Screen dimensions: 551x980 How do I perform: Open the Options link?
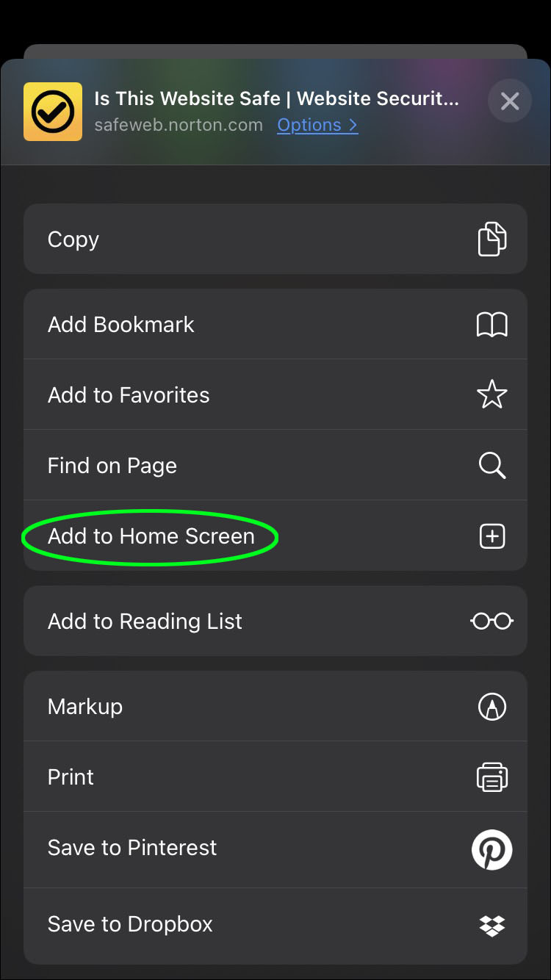coord(317,125)
